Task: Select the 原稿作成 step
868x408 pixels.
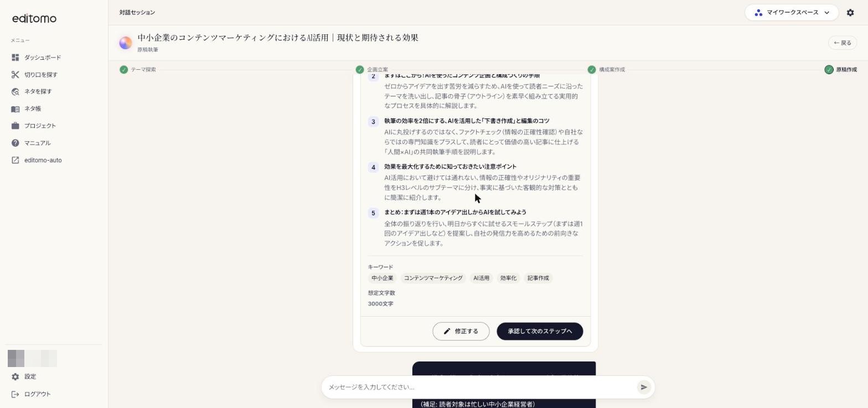Action: tap(841, 70)
